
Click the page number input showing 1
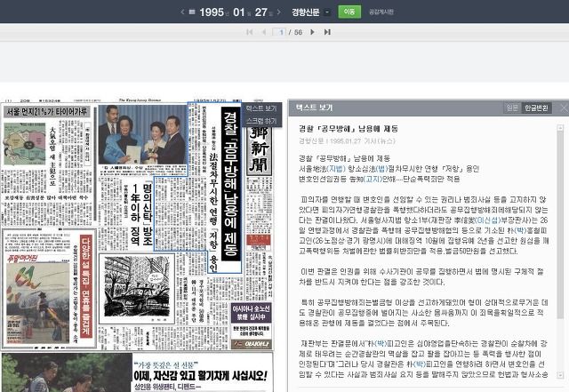point(279,32)
